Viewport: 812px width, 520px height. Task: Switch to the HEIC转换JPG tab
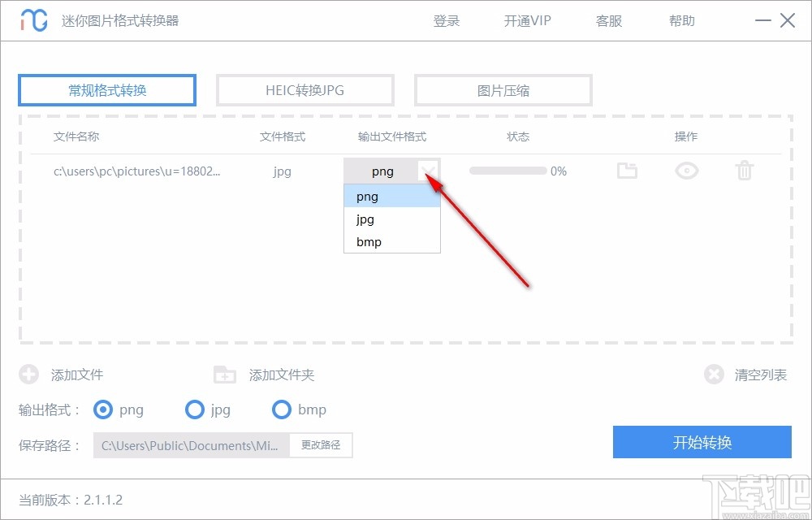pos(304,89)
